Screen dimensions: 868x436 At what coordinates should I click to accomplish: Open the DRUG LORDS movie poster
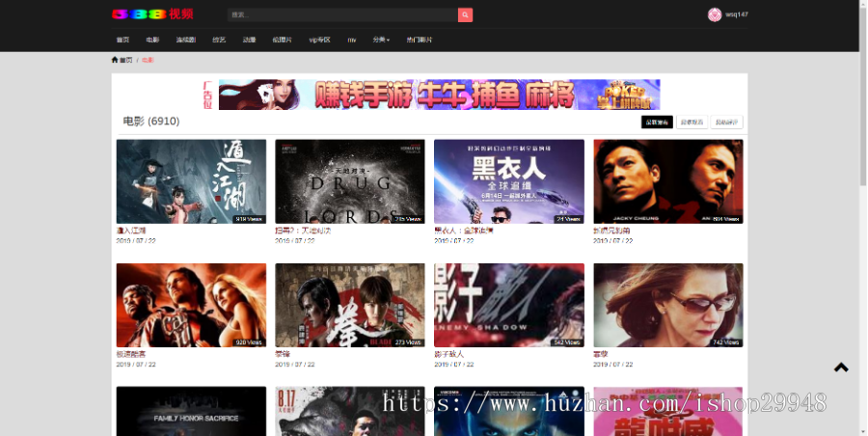click(350, 181)
